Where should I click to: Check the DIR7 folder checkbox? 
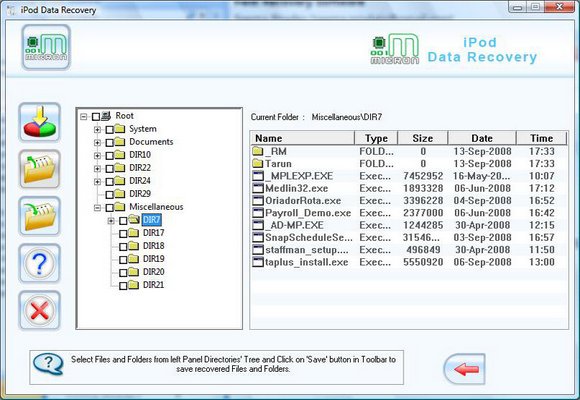(x=123, y=221)
